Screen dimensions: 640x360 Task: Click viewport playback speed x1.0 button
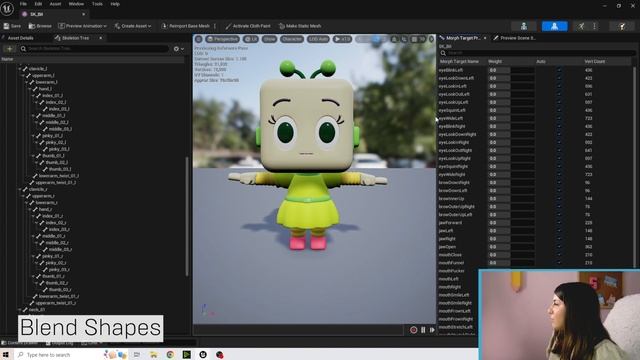point(342,39)
